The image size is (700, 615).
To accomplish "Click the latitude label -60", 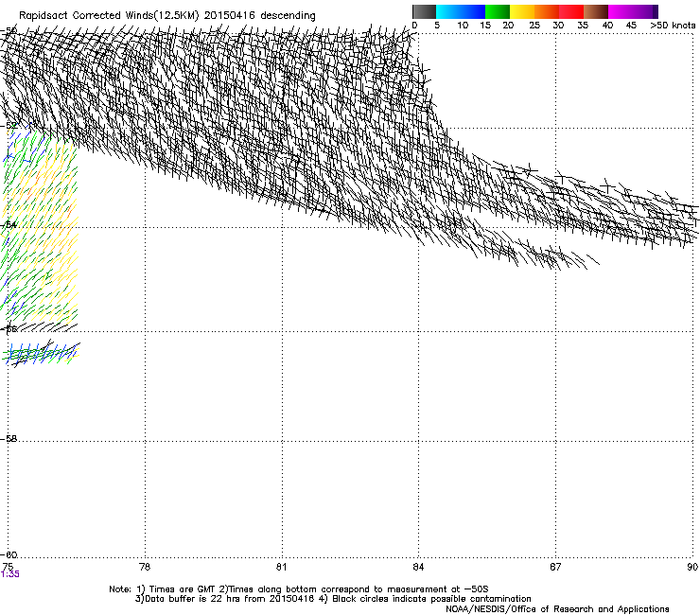I will [x=9, y=555].
